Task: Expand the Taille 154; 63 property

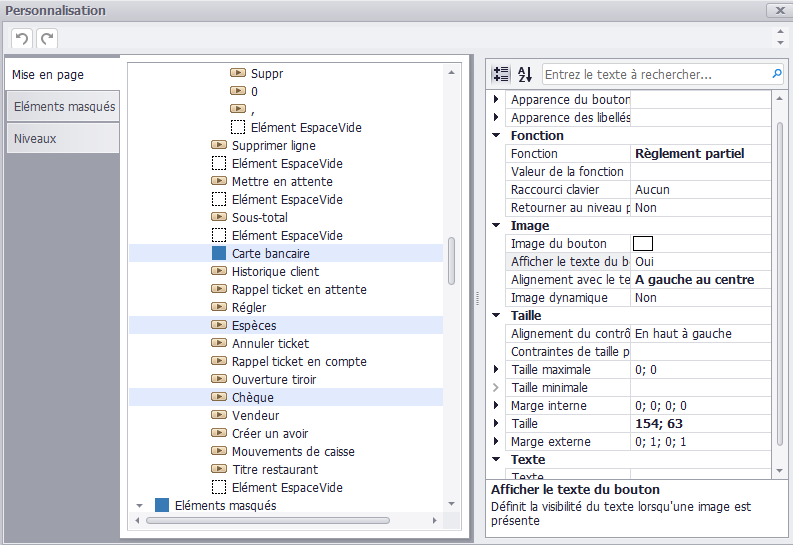Action: [x=496, y=423]
